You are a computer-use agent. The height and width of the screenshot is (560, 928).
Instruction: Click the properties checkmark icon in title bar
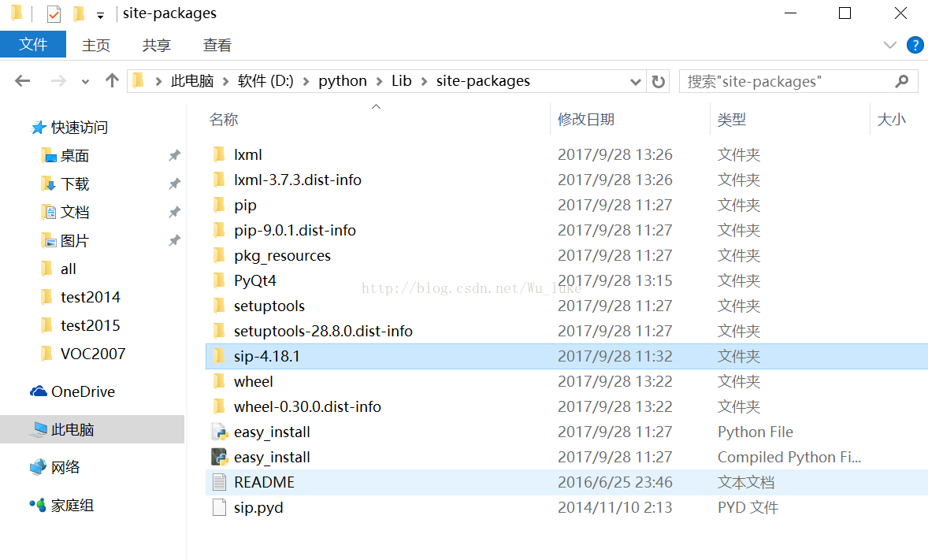54,13
